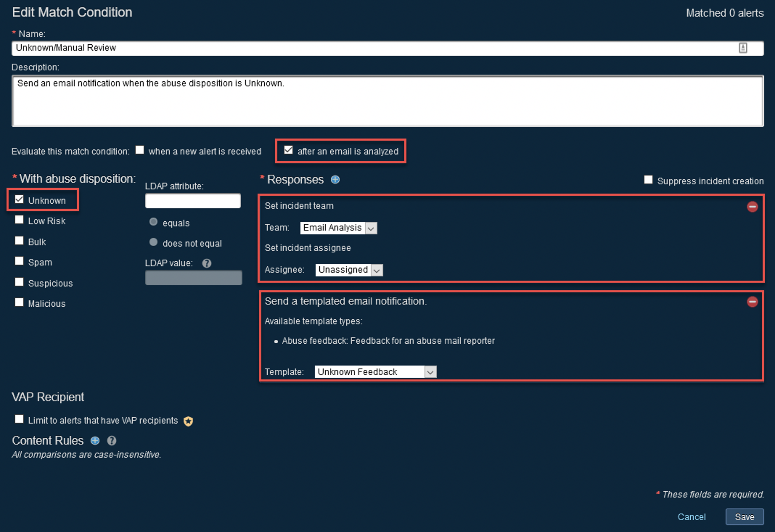Image resolution: width=775 pixels, height=532 pixels.
Task: Expand the Assignee dropdown
Action: 349,270
